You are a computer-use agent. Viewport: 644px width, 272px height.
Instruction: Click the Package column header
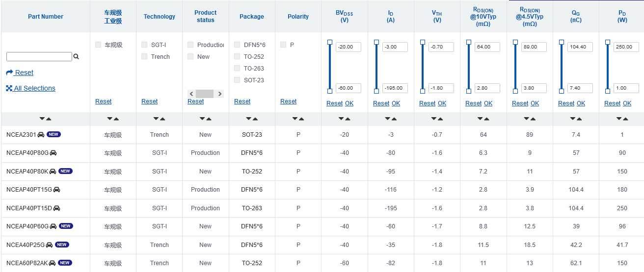[x=252, y=17]
